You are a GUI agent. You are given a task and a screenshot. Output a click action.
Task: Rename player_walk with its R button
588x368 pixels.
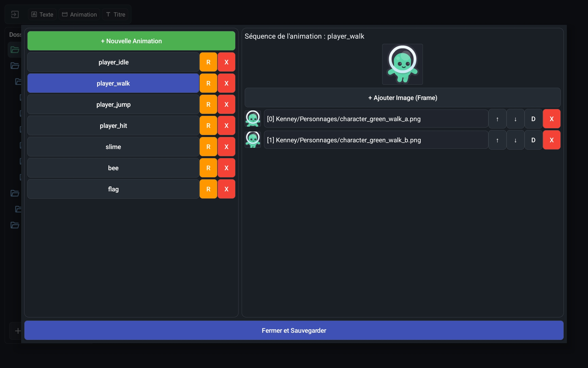pyautogui.click(x=208, y=83)
